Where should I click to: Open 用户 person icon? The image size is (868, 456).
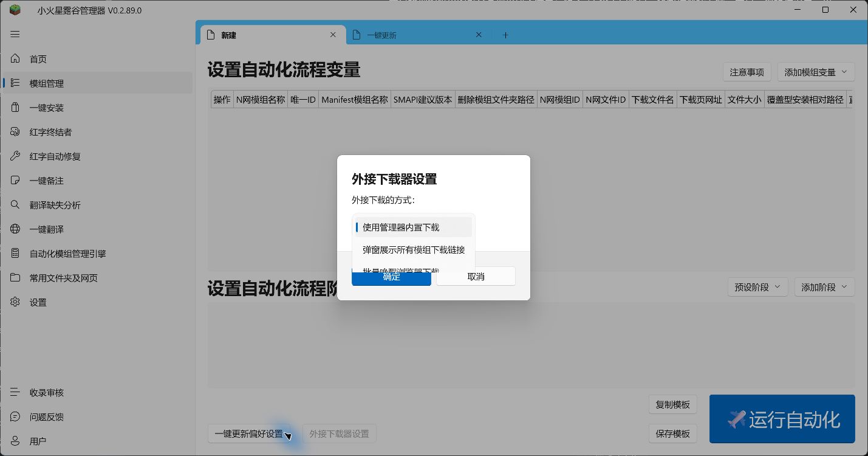[x=16, y=441]
